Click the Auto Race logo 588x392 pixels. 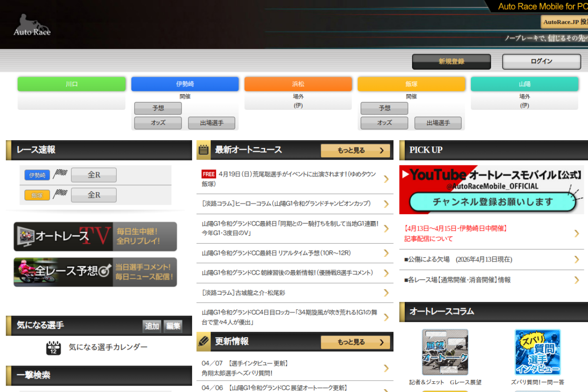pos(32,25)
